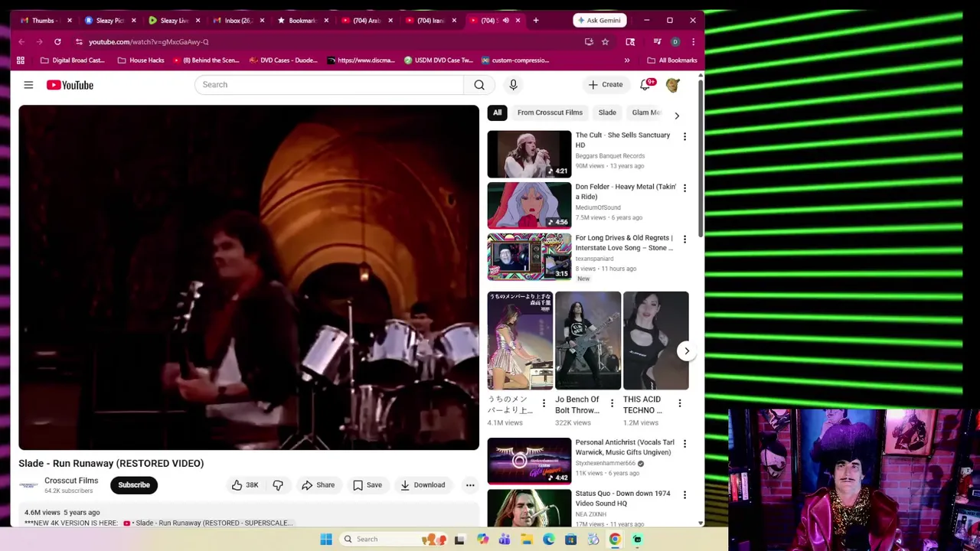The height and width of the screenshot is (551, 980).
Task: Open Microsoft Edge from taskbar
Action: [549, 539]
